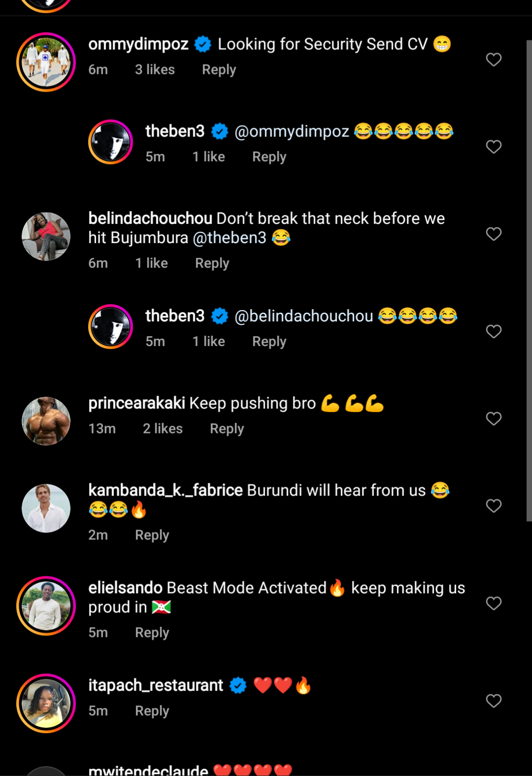The image size is (532, 776).
Task: Reply to belindachouchou's Bujumbura comment
Action: tap(212, 263)
